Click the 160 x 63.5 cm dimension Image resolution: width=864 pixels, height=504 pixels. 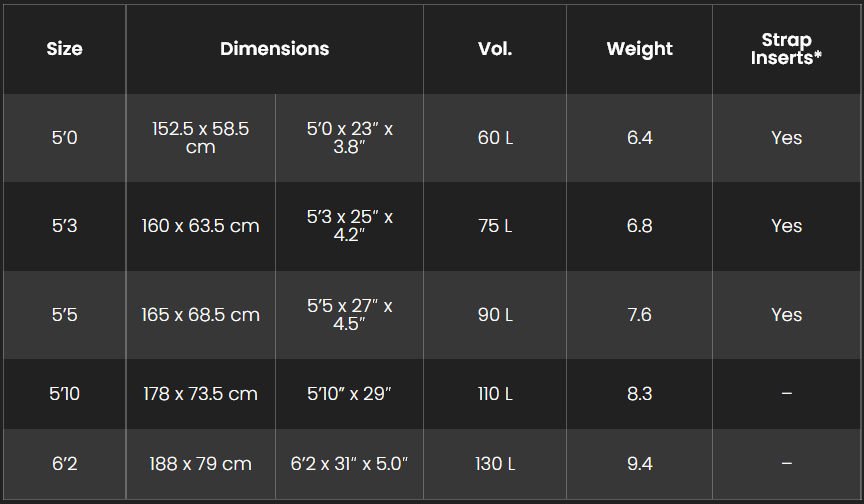pyautogui.click(x=201, y=226)
